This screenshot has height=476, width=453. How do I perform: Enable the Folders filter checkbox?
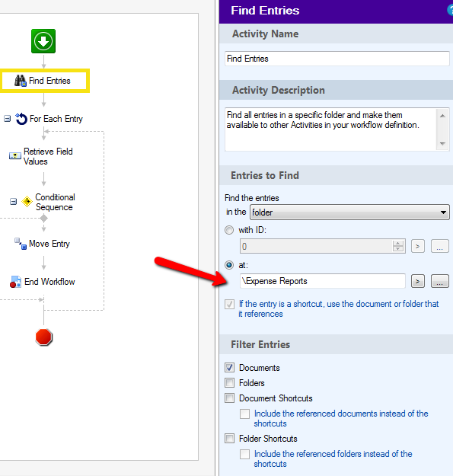(230, 383)
